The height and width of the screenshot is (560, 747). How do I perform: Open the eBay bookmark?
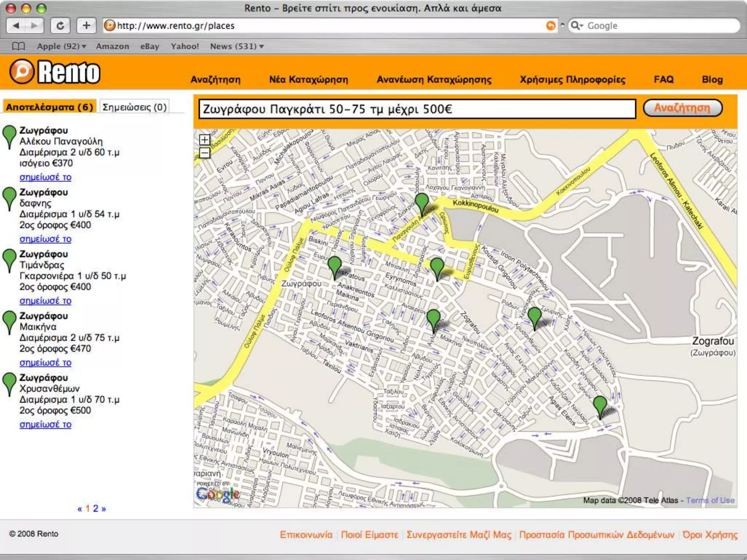[150, 46]
